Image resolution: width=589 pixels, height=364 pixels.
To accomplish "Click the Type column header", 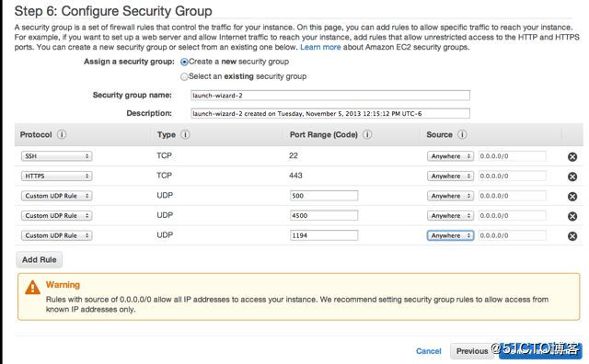I will pos(166,134).
